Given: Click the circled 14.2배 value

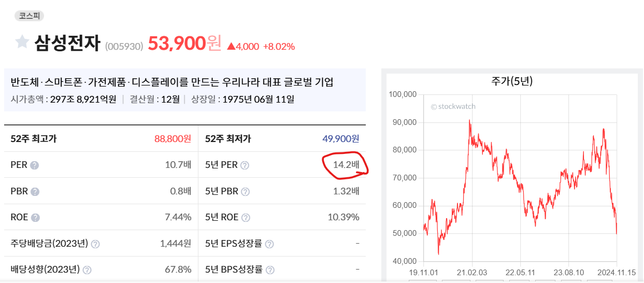Looking at the screenshot, I should (x=345, y=165).
